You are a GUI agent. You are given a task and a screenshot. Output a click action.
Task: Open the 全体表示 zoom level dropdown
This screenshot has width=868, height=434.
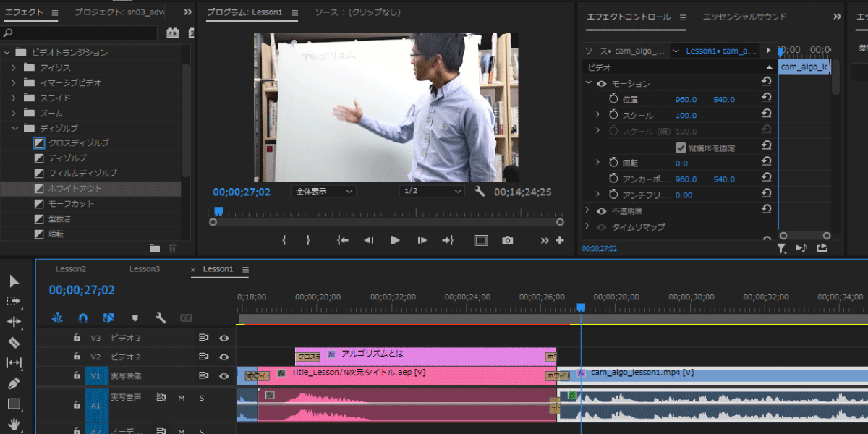tap(323, 192)
